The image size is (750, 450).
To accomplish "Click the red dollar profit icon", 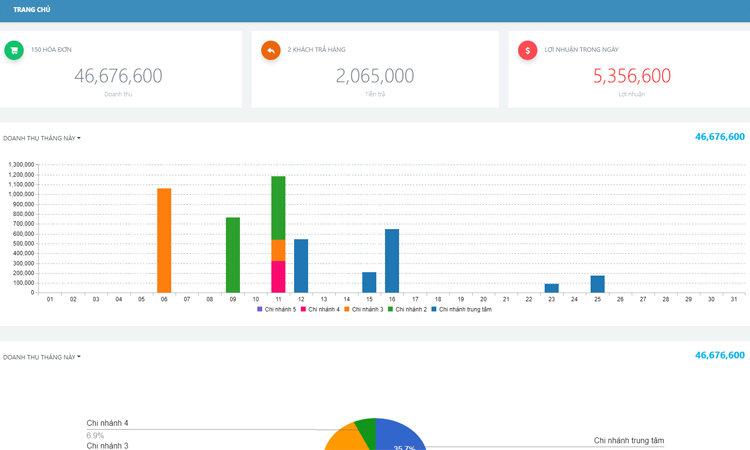I will pyautogui.click(x=528, y=50).
